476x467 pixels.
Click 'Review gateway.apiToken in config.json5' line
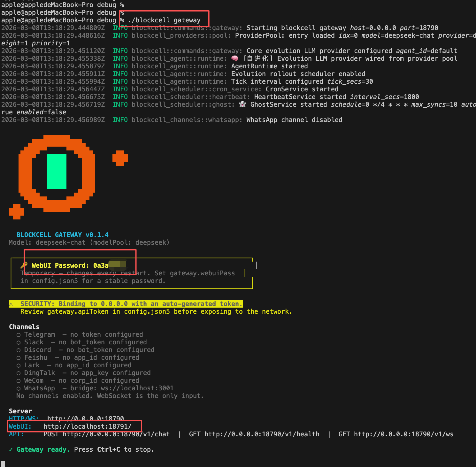pyautogui.click(x=156, y=311)
